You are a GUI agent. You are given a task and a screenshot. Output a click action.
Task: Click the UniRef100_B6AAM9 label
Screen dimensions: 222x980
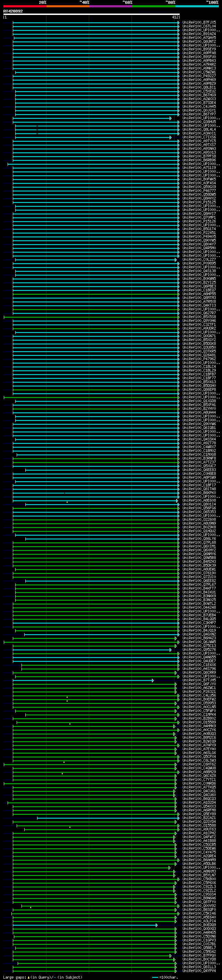coord(199,860)
